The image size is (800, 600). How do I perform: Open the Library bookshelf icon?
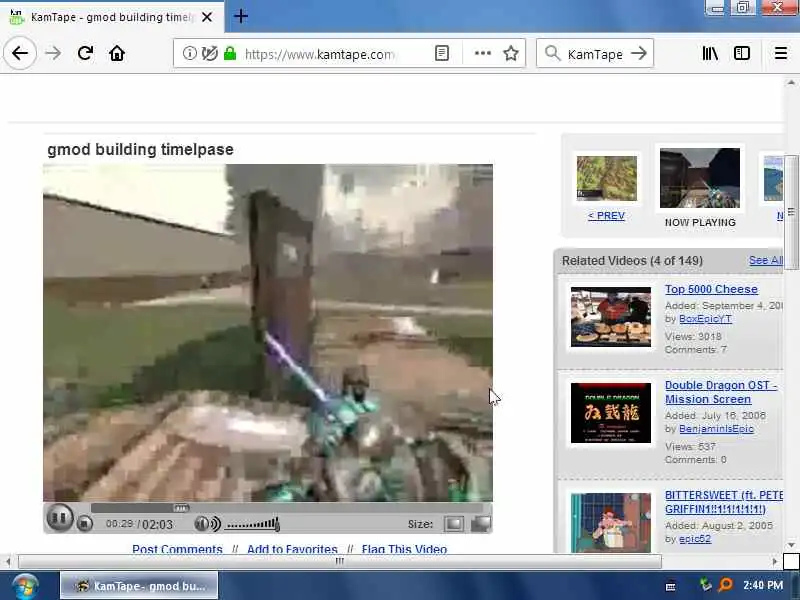pos(710,53)
